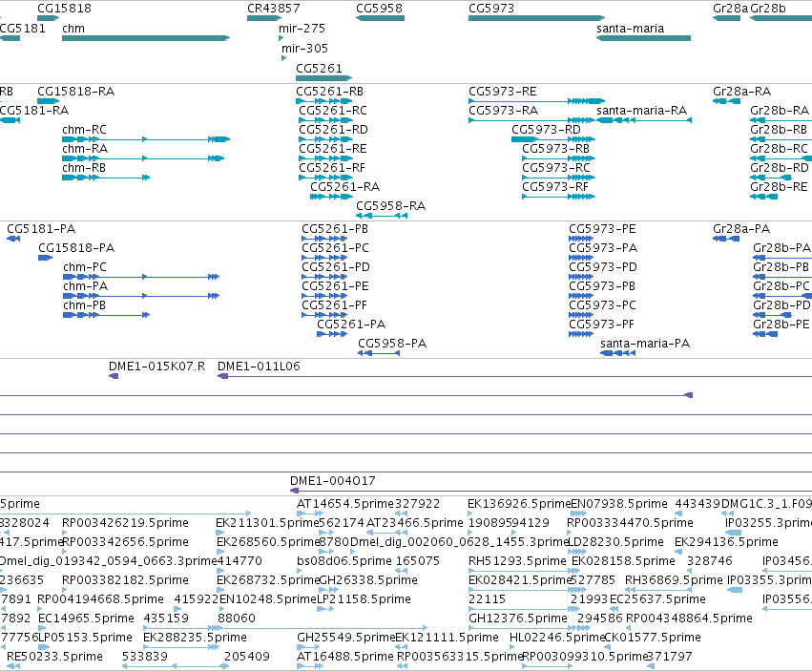Click santa-maria-RA transcript label
Screen dimensions: 812x671
(641, 111)
